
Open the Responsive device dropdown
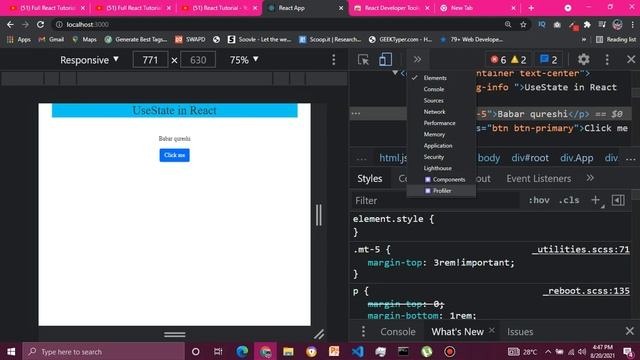tap(89, 60)
